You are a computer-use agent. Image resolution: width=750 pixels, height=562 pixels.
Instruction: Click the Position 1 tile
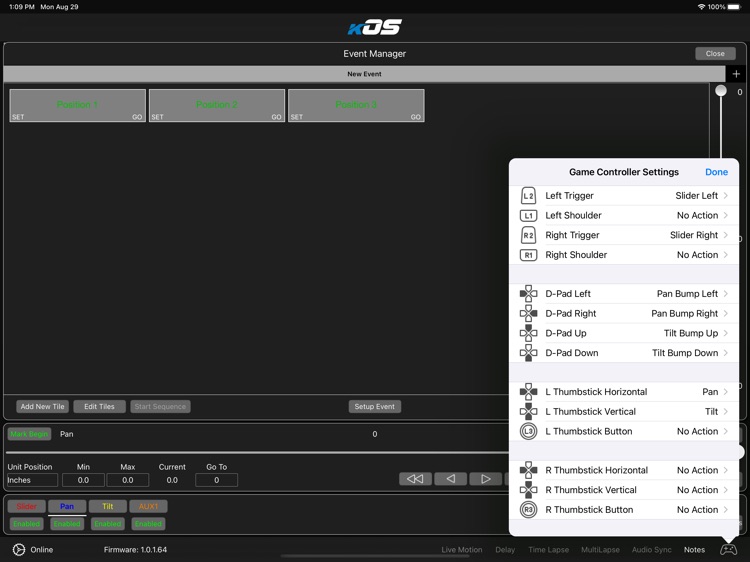[x=77, y=105]
